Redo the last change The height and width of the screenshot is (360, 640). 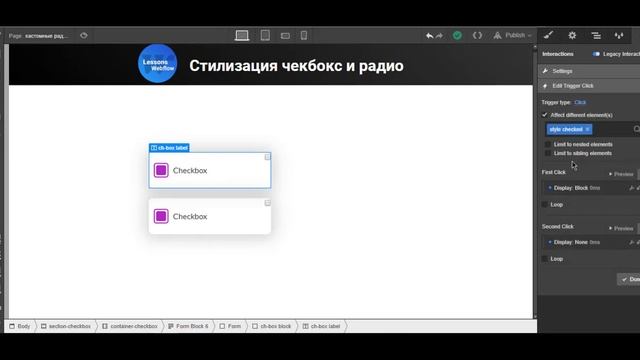(440, 36)
